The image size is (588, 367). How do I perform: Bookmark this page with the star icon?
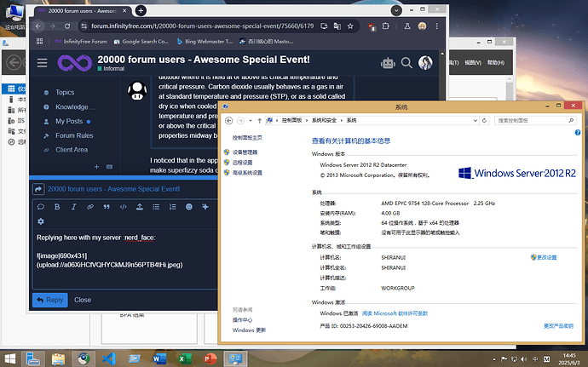[x=350, y=26]
